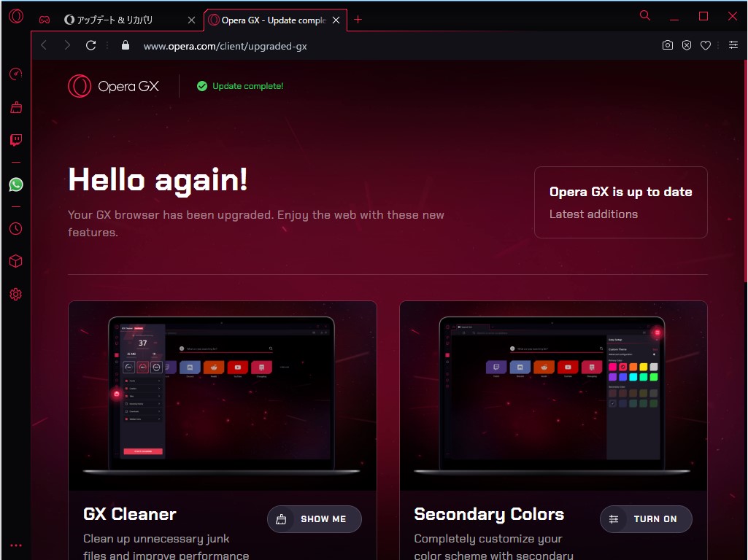748x560 pixels.
Task: Open Settings gear in the sidebar
Action: [16, 294]
